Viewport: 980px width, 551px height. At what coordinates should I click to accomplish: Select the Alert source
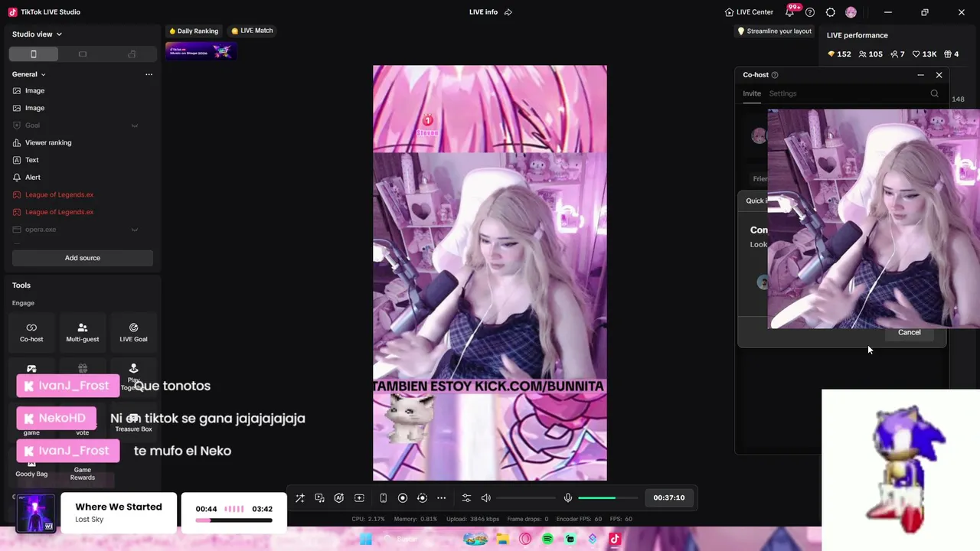(x=83, y=178)
